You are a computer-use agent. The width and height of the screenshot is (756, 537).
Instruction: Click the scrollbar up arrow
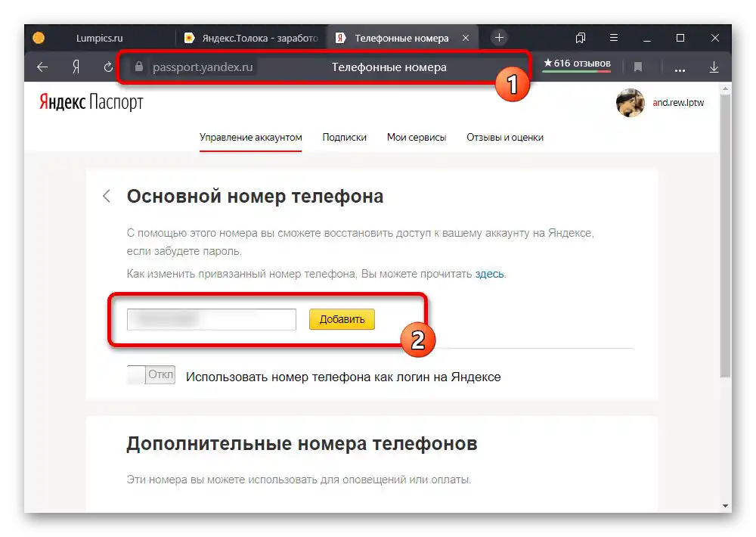pos(725,89)
